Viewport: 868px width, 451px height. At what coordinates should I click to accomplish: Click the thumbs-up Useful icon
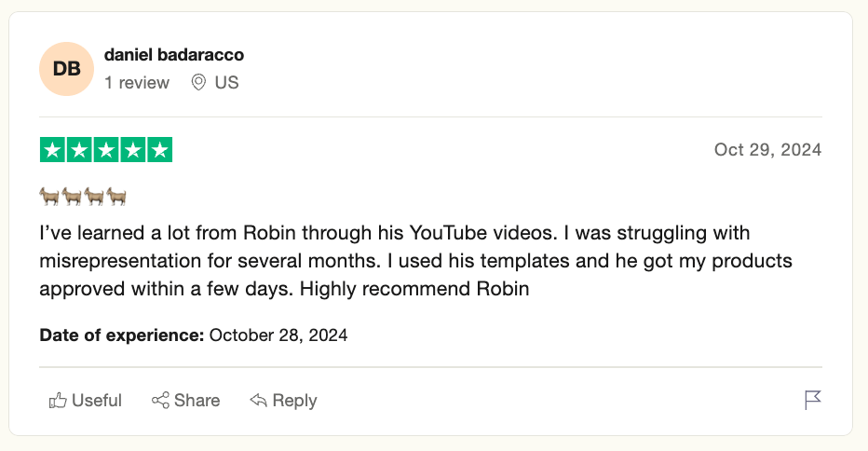(x=58, y=401)
